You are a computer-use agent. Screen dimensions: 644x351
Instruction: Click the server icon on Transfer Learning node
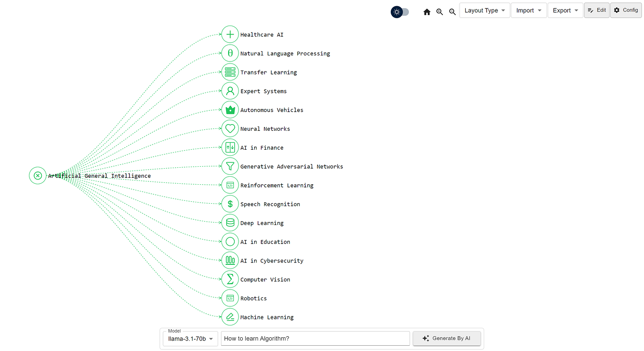tap(230, 72)
